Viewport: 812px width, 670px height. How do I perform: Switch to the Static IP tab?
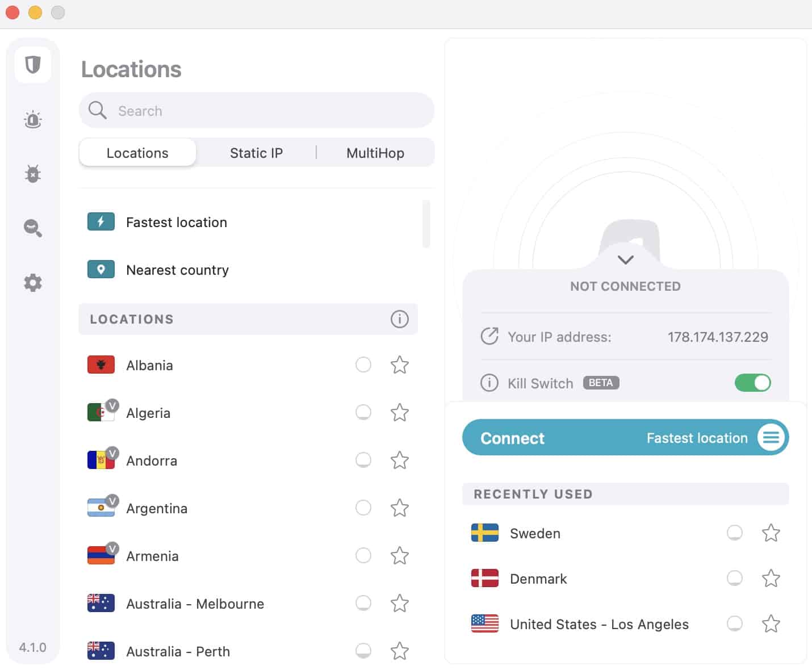pos(256,153)
